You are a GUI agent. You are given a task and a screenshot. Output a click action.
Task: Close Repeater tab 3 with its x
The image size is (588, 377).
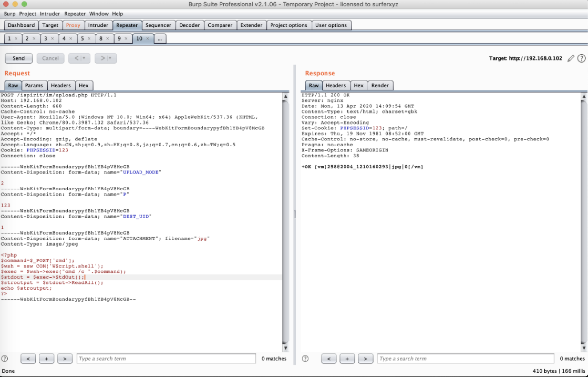tap(52, 39)
